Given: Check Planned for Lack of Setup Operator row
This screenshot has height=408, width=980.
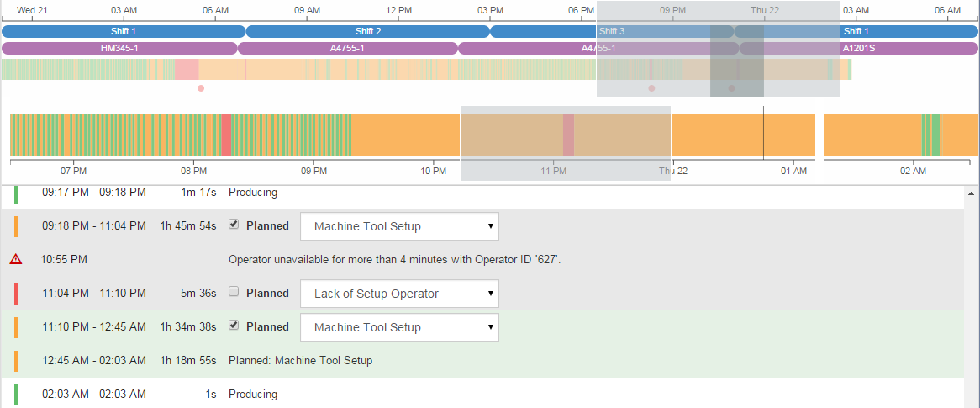Looking at the screenshot, I should click(x=234, y=292).
